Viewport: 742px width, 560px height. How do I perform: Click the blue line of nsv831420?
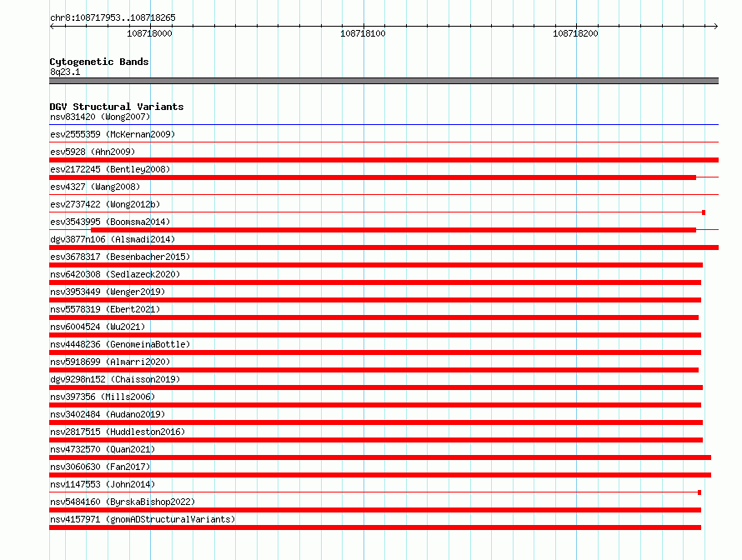(384, 124)
